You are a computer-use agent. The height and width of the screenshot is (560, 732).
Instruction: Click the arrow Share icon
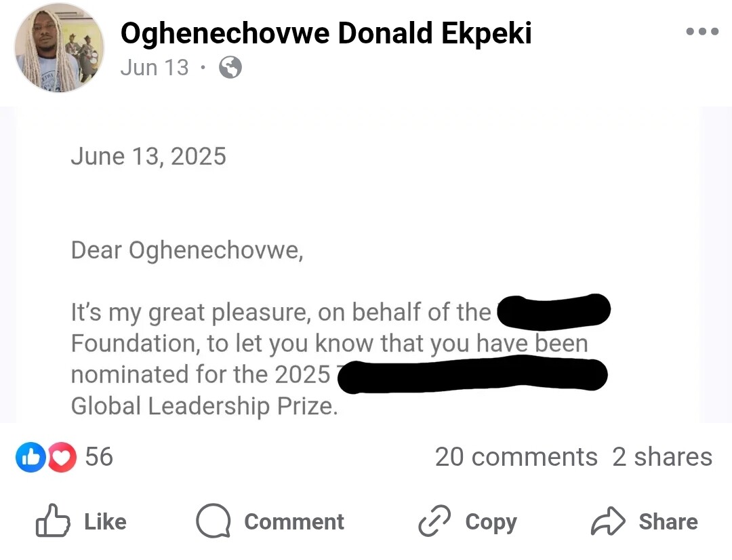pos(608,521)
